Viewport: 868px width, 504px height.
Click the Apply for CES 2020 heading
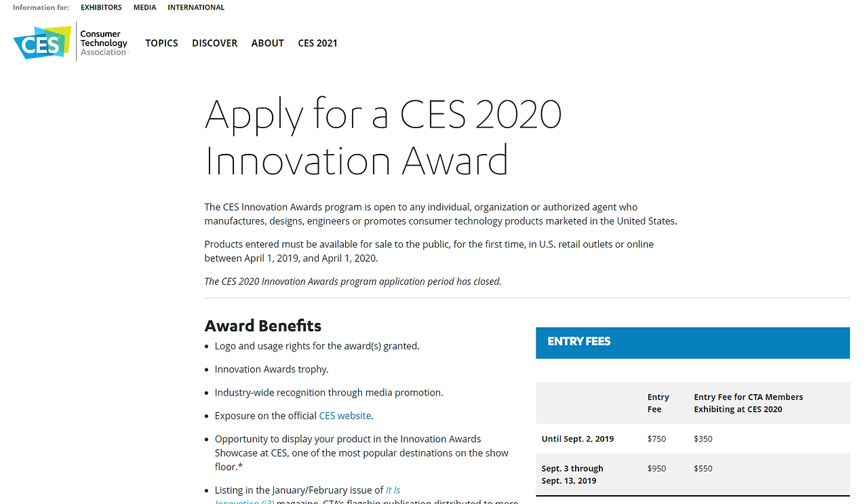tap(382, 137)
